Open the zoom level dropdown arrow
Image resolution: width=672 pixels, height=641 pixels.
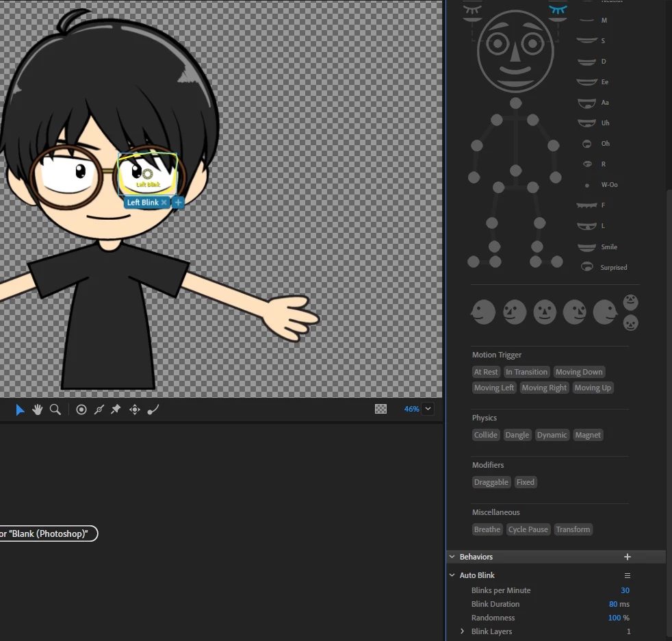point(428,409)
